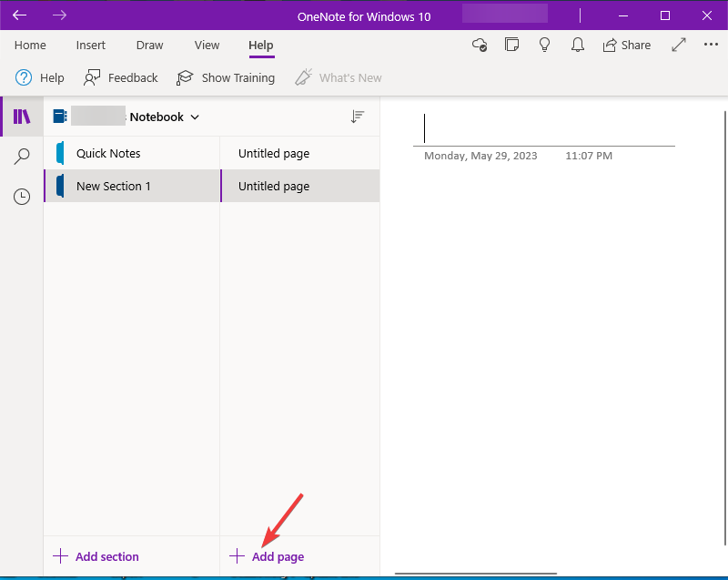728x580 pixels.
Task: Enter full screen mode with diagonal arrows
Action: pos(679,45)
